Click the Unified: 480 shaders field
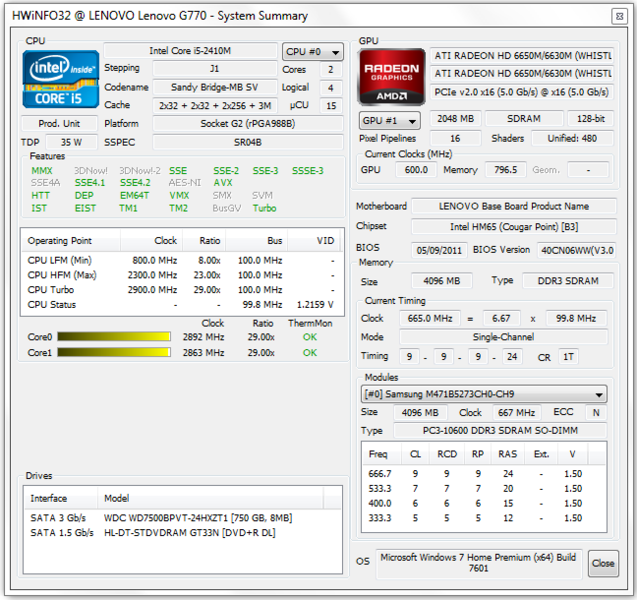637x600 pixels. (x=572, y=138)
